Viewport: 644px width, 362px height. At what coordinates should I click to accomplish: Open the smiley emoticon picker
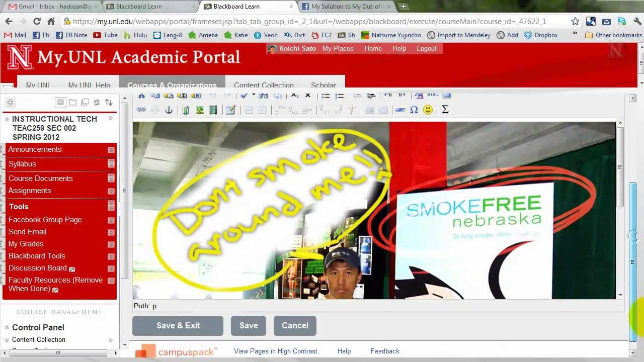point(428,110)
